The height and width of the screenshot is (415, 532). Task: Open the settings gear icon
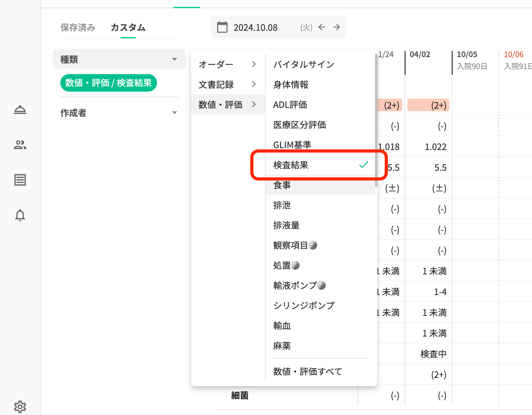pos(20,407)
